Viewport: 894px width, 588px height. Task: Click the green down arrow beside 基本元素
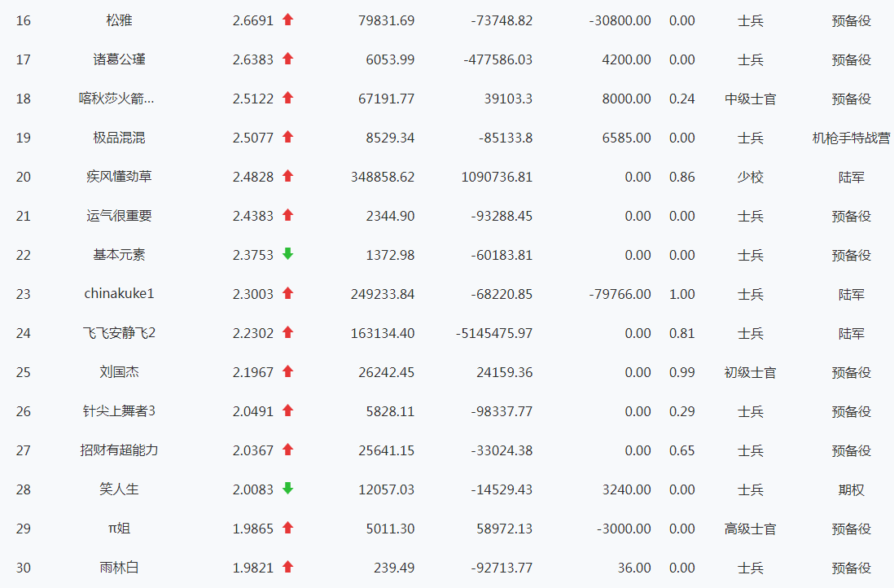[x=287, y=254]
